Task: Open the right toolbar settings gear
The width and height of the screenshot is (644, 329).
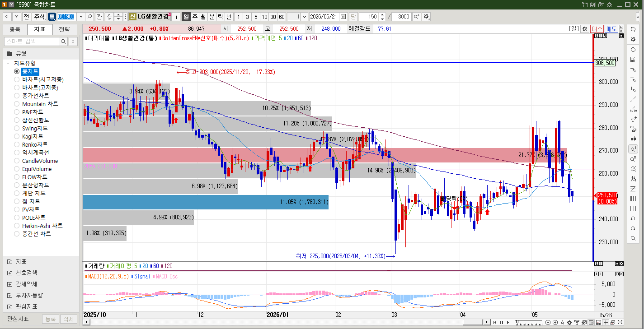Action: 633,39
